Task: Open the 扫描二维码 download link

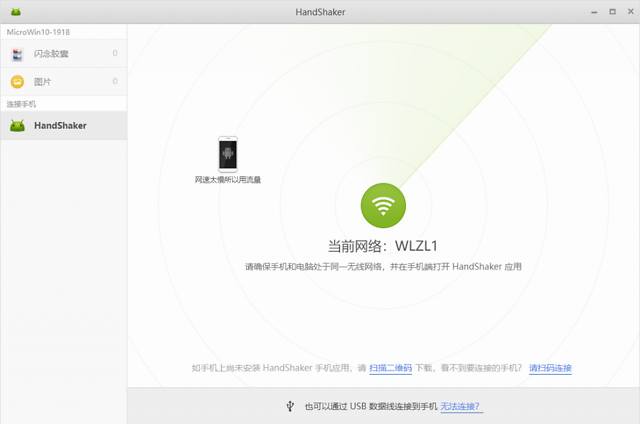Action: click(391, 368)
